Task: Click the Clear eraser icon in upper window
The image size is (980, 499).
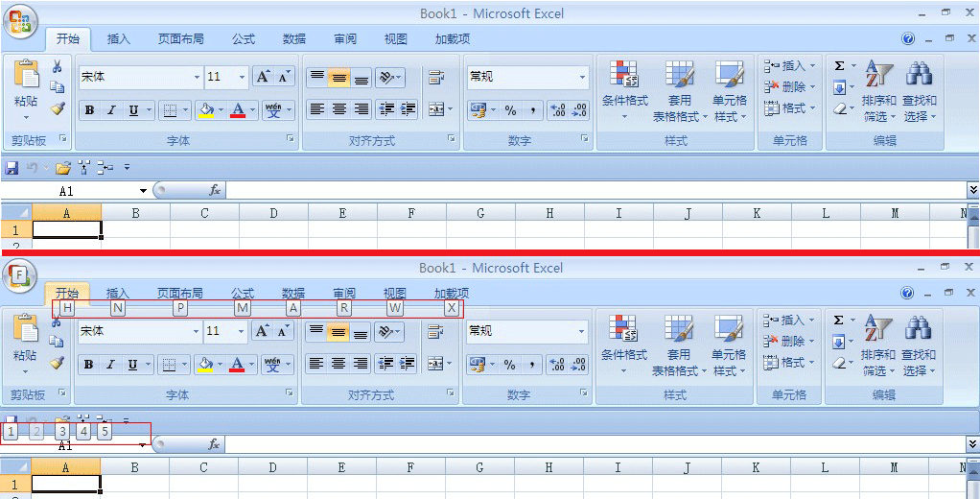Action: tap(839, 108)
